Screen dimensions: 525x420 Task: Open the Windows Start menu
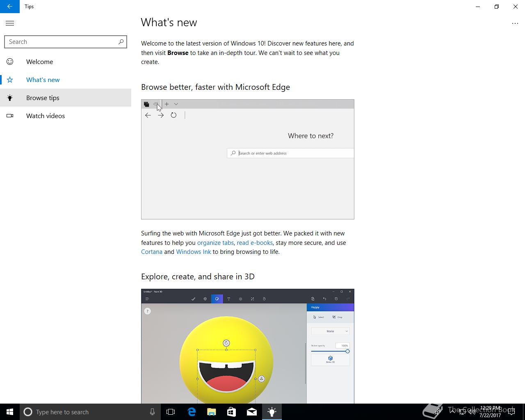point(10,412)
